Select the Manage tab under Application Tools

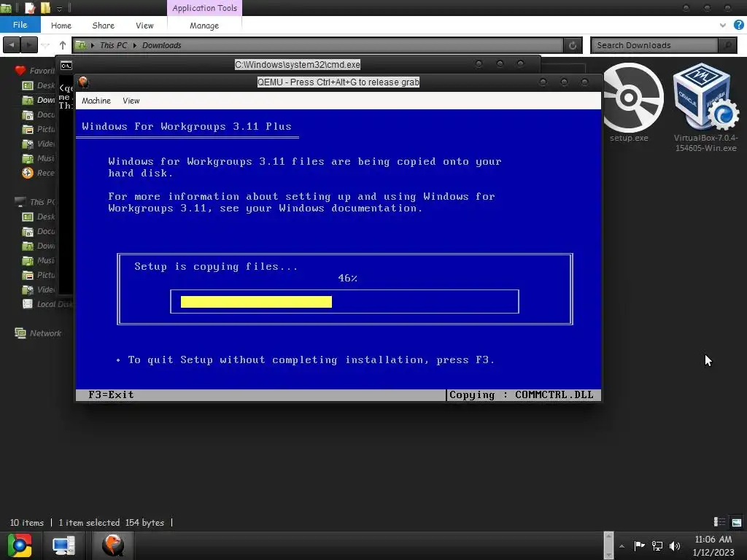[x=204, y=26]
